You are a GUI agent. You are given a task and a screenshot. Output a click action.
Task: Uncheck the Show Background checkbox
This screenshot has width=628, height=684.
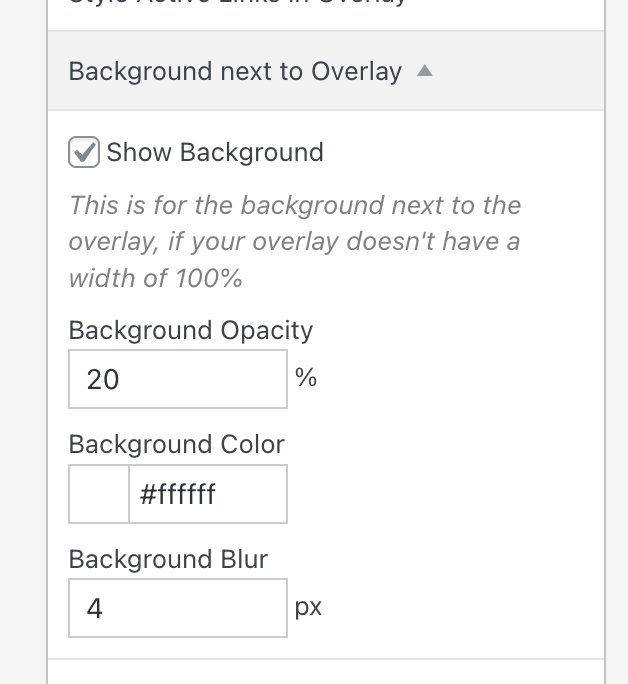point(84,153)
